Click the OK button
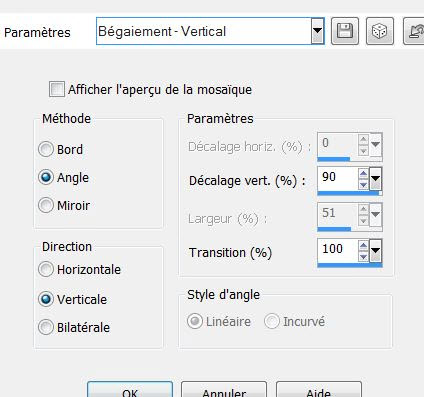This screenshot has height=397, width=424. [x=130, y=390]
